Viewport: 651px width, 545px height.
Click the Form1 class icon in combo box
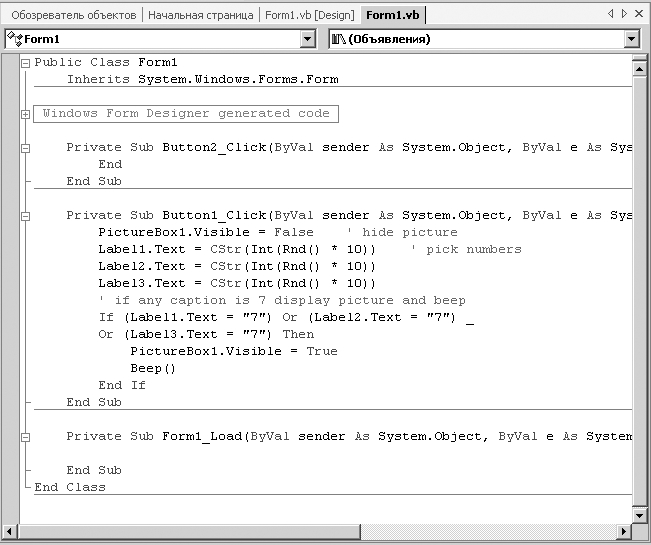tap(15, 39)
